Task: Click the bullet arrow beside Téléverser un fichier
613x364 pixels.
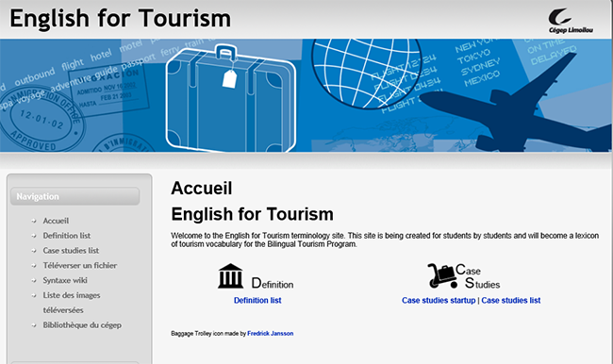Action: click(x=34, y=266)
